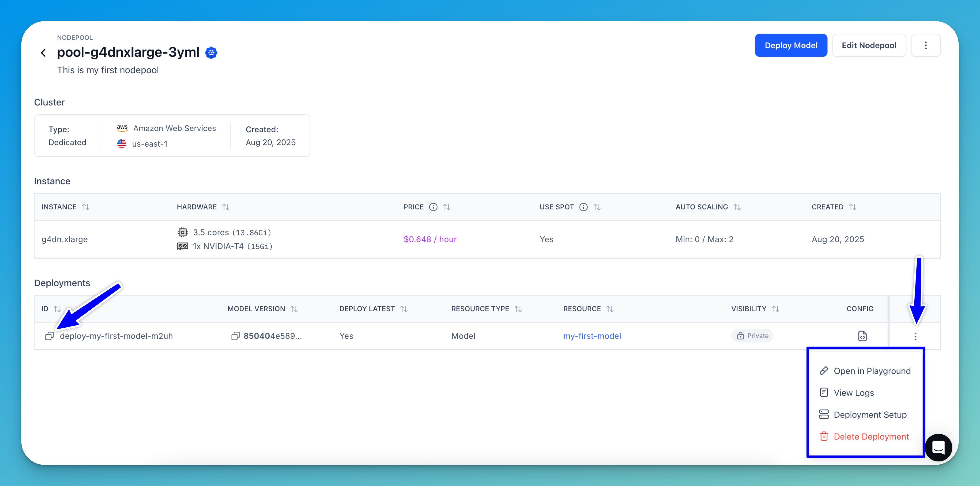Sort instances by Instance column
This screenshot has height=486, width=980.
[86, 207]
